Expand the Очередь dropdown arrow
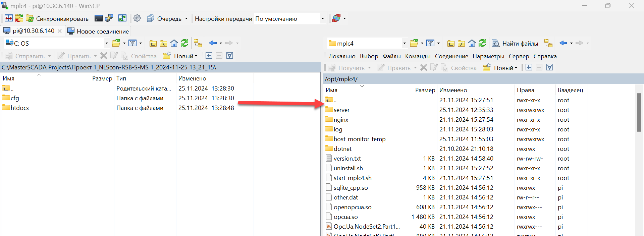 click(186, 18)
